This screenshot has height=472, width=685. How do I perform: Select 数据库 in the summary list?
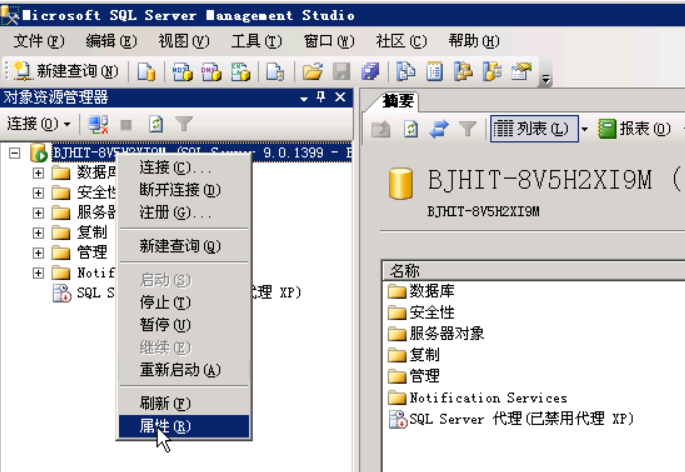click(x=422, y=291)
